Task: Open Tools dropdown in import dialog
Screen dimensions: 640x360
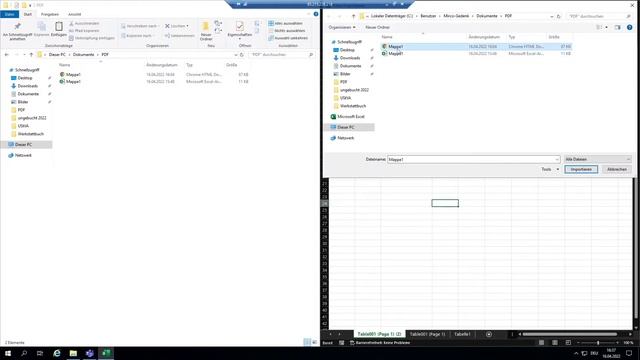Action: pyautogui.click(x=550, y=169)
